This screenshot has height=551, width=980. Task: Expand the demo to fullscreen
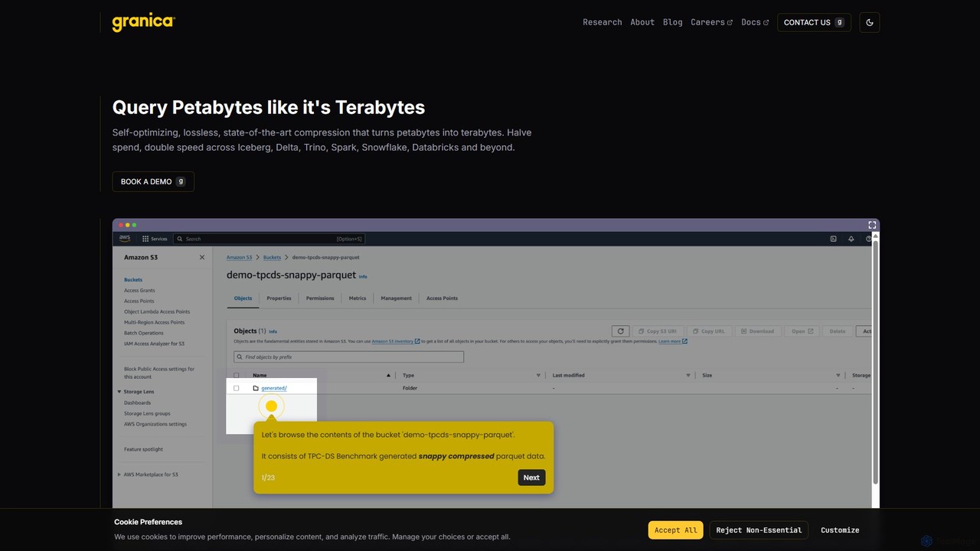click(872, 225)
